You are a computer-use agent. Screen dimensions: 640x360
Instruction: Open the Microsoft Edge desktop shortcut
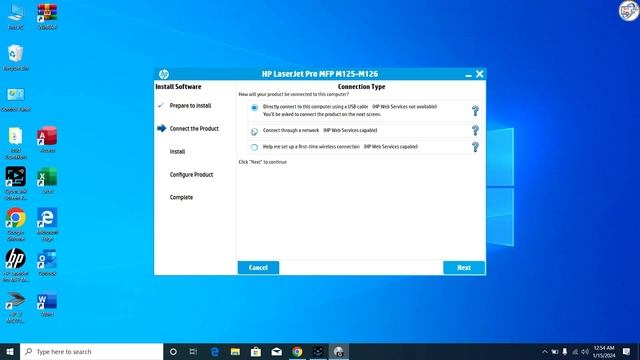pos(47,224)
